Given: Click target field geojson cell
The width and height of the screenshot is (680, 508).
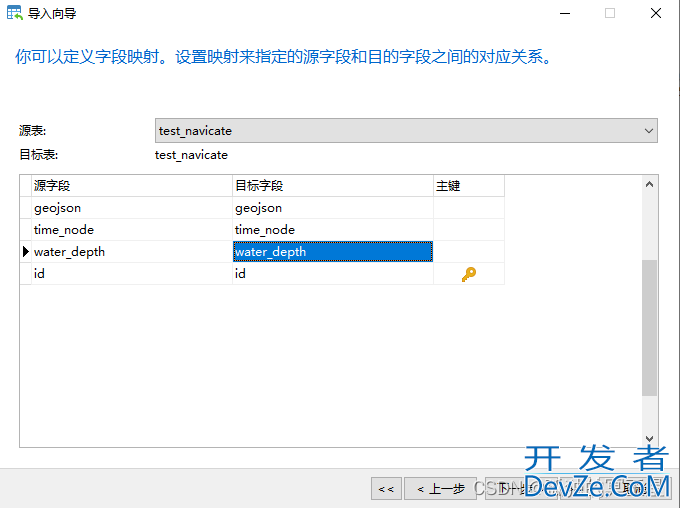Looking at the screenshot, I should pos(333,208).
